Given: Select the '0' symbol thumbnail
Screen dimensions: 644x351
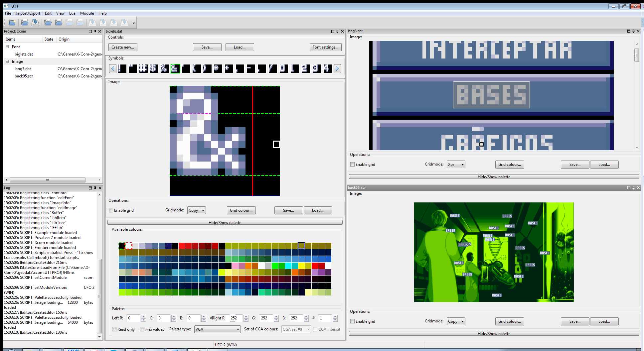Looking at the screenshot, I should [283, 68].
